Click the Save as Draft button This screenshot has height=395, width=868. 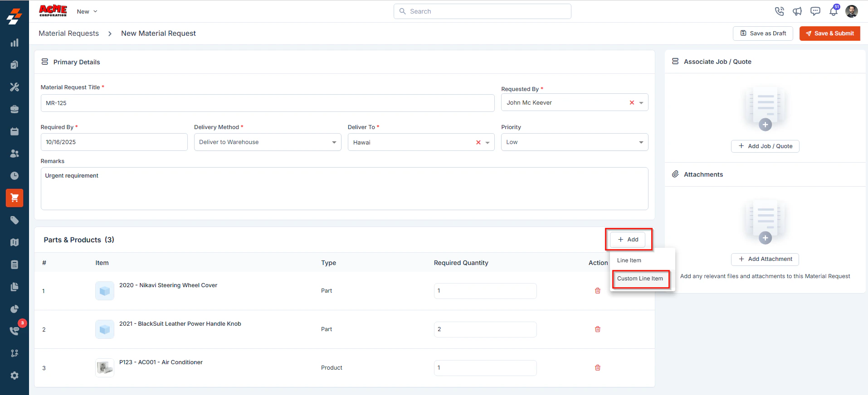coord(763,34)
